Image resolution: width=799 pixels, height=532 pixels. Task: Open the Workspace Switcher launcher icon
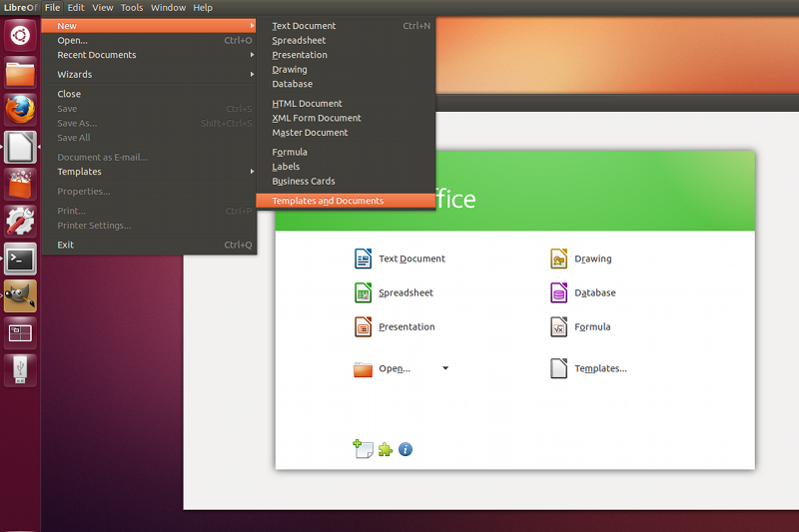point(20,333)
